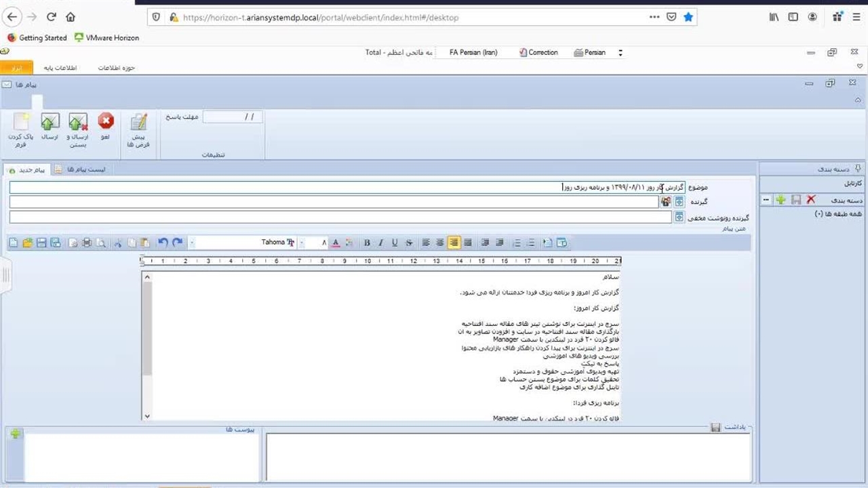This screenshot has height=488, width=868.
Task: Click the undo arrow in editor toolbar
Action: pyautogui.click(x=163, y=243)
